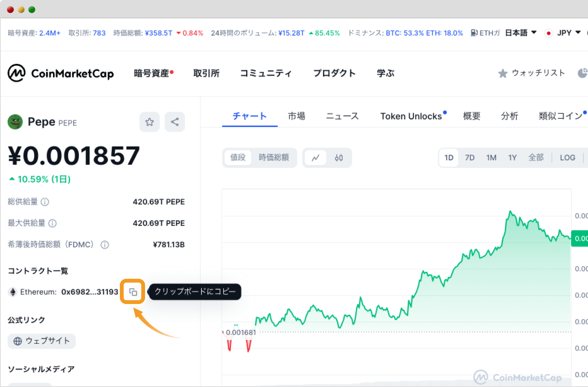Click the Pepe frog coin logo
This screenshot has width=588, height=387.
coord(15,122)
